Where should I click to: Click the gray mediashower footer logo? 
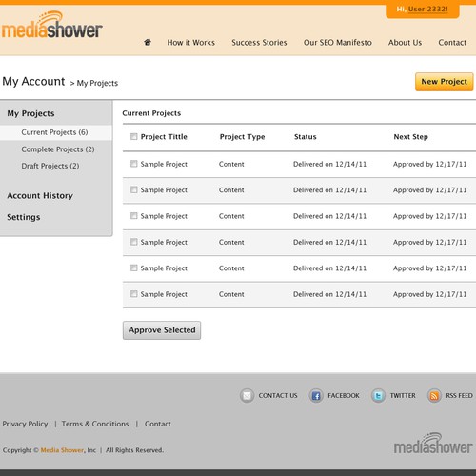coord(433,444)
